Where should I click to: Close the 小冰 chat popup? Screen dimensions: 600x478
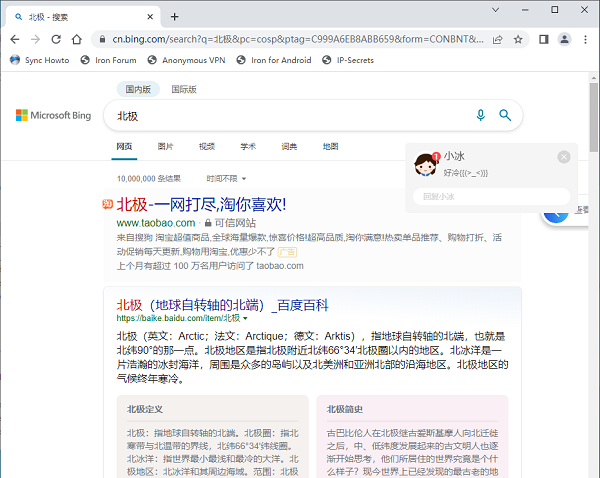[564, 157]
